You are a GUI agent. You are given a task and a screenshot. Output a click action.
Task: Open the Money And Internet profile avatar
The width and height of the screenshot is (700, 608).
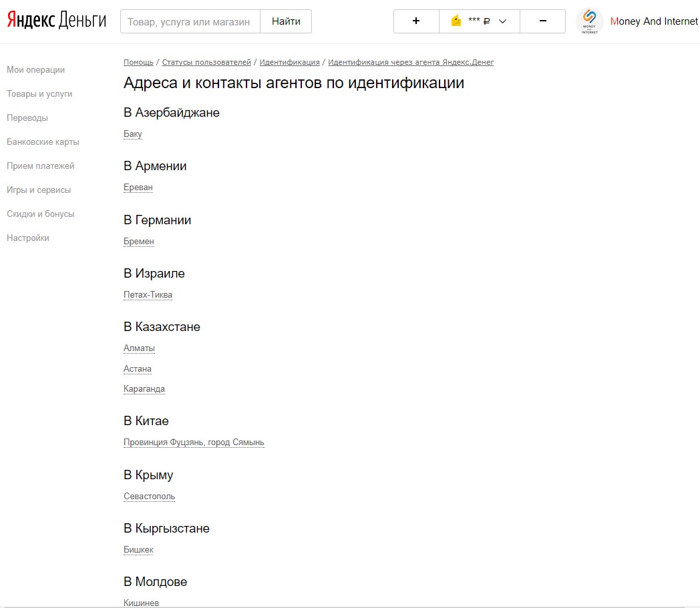click(x=589, y=21)
